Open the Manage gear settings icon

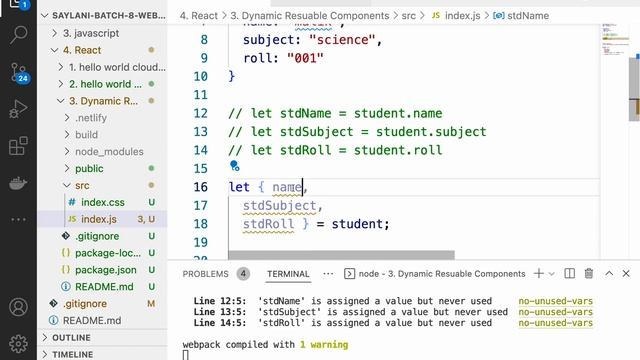pos(18,344)
